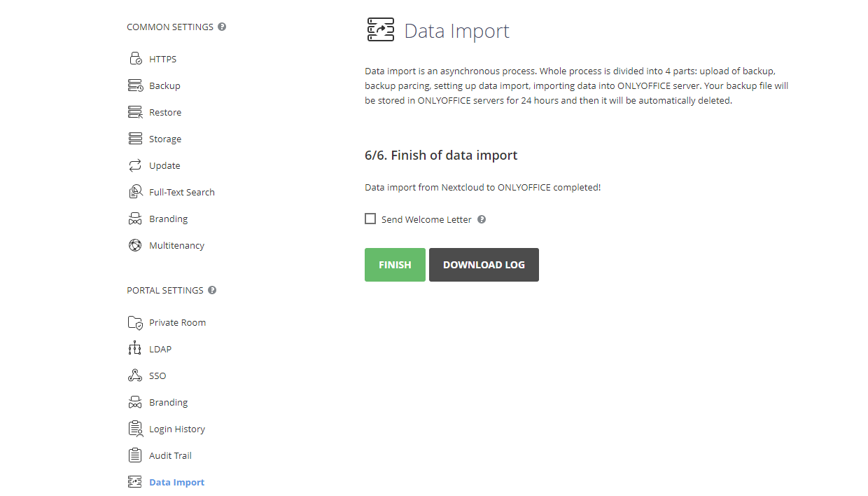Click the Data Import header icon
The height and width of the screenshot is (496, 868).
[381, 29]
